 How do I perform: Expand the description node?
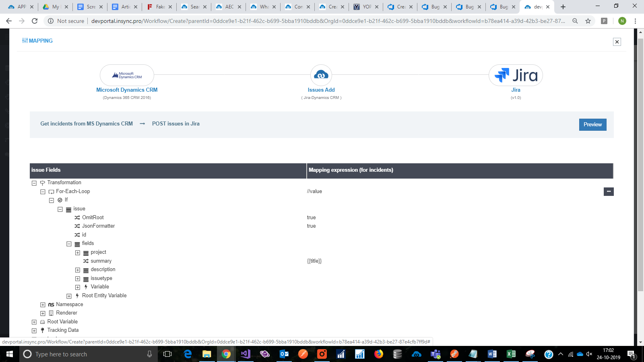[x=78, y=270]
